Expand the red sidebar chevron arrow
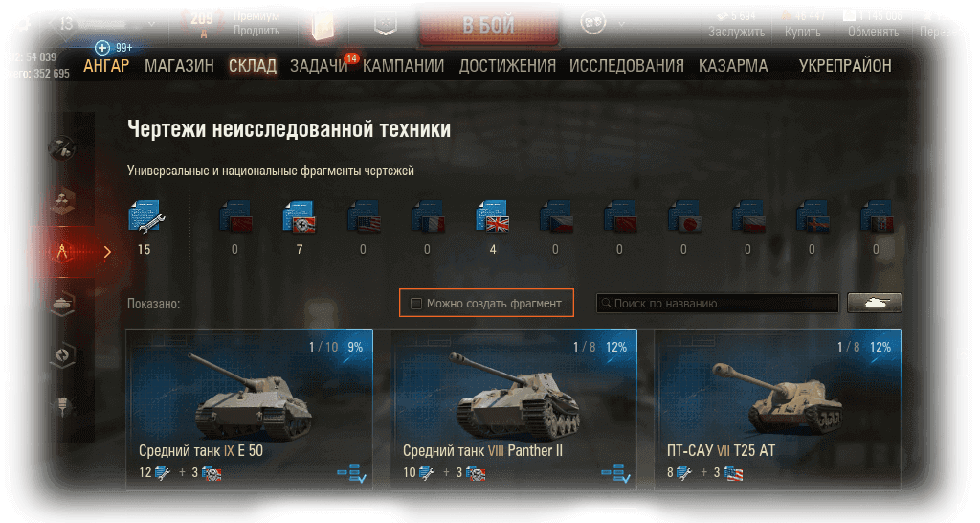The height and width of the screenshot is (523, 980). click(107, 252)
